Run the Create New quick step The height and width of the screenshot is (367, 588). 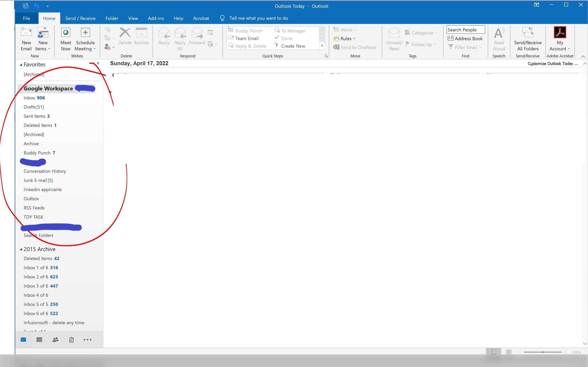(x=293, y=46)
